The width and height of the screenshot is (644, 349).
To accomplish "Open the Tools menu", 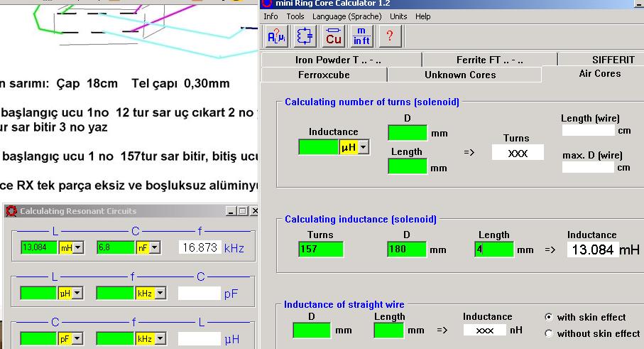I will tap(295, 16).
